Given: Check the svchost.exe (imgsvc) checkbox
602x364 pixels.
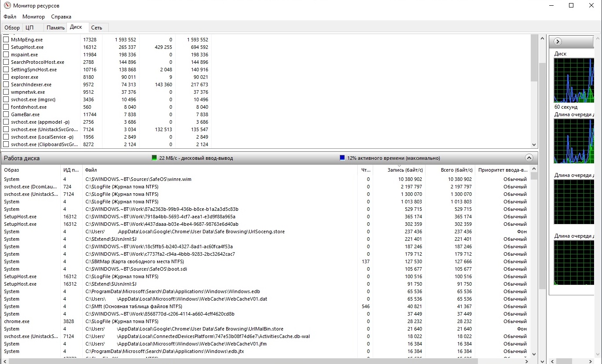Looking at the screenshot, I should pos(6,99).
